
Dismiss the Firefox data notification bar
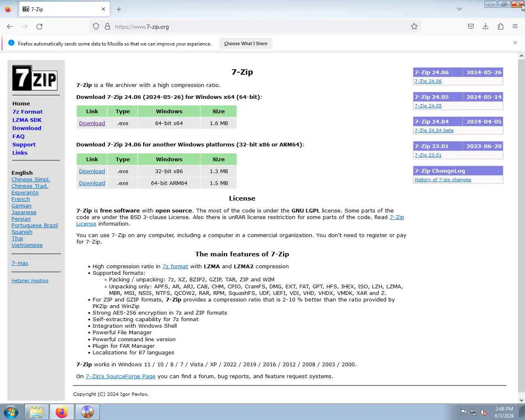(x=515, y=43)
